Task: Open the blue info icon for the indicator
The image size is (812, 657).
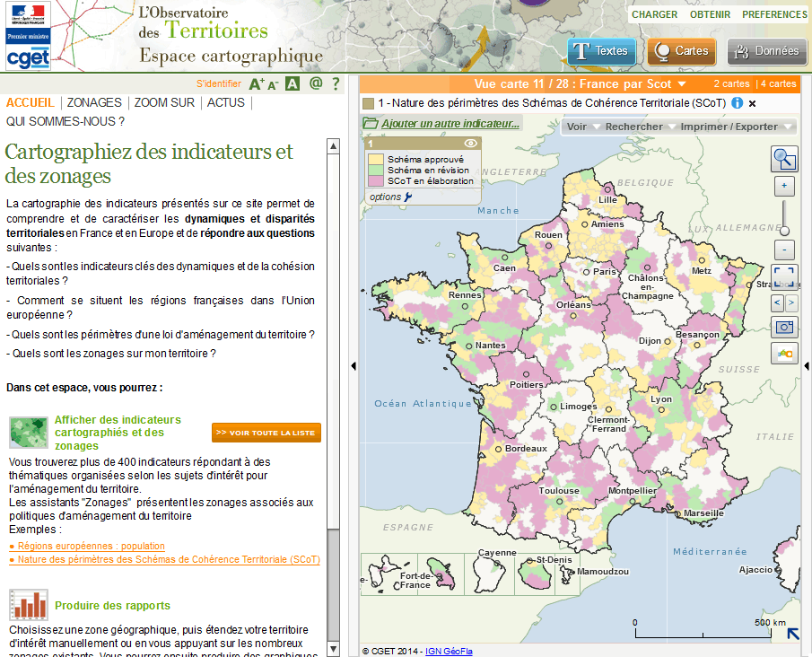Action: tap(737, 103)
